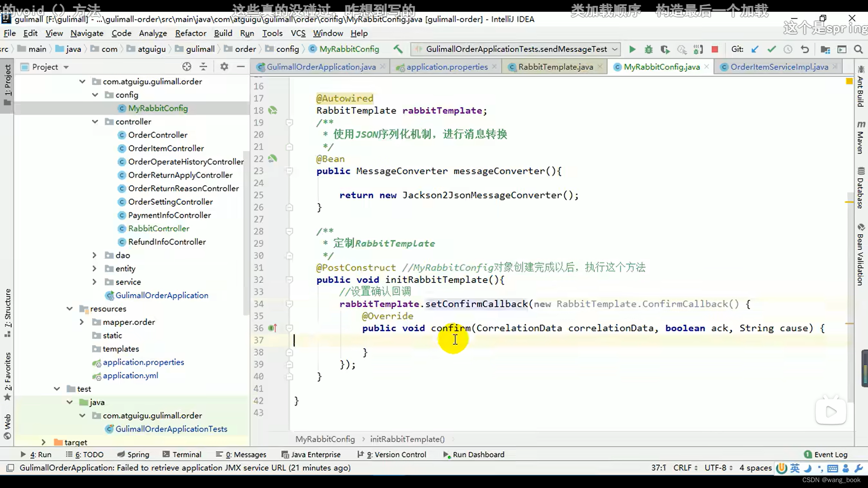Image resolution: width=868 pixels, height=488 pixels.
Task: Open the Structure side panel
Action: click(x=8, y=313)
